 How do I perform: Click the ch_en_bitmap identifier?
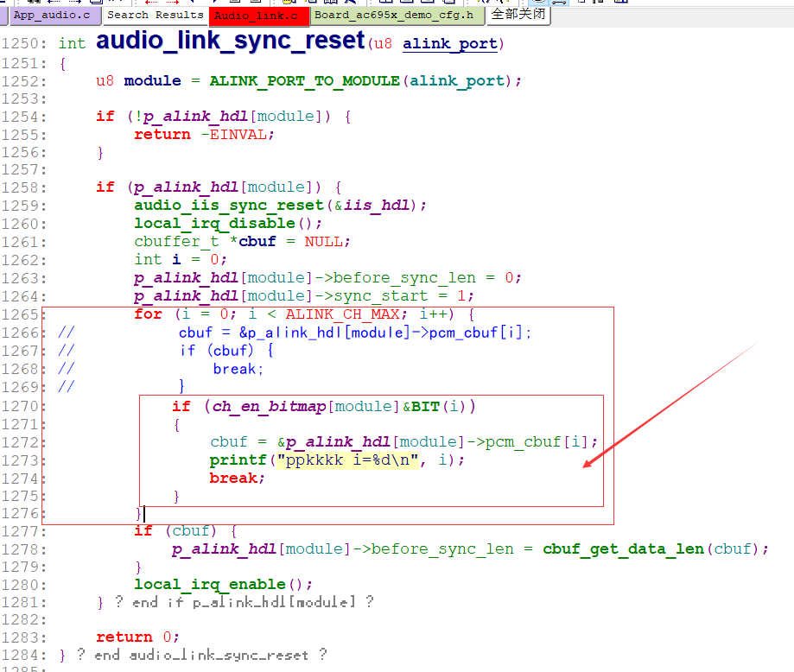pos(269,406)
